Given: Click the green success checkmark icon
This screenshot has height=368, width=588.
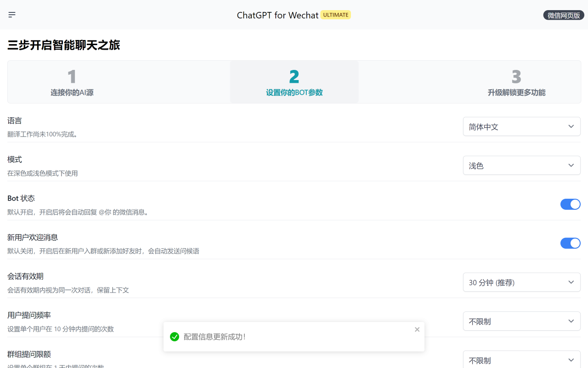Looking at the screenshot, I should 175,337.
